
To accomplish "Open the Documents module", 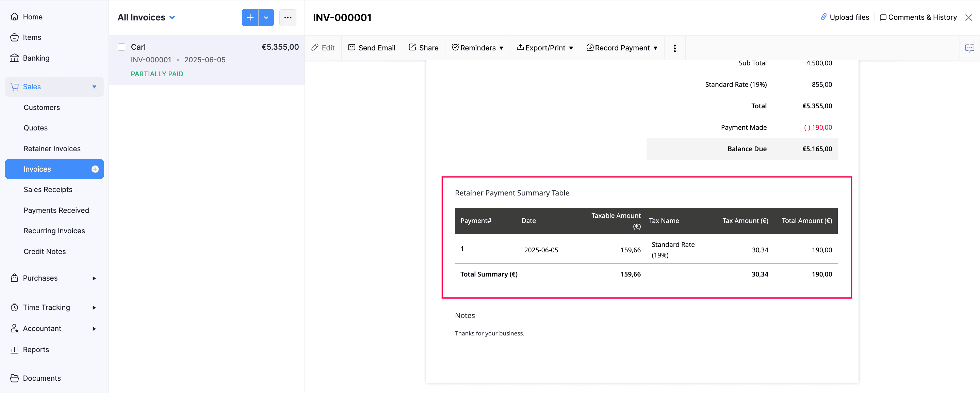I will click(42, 378).
